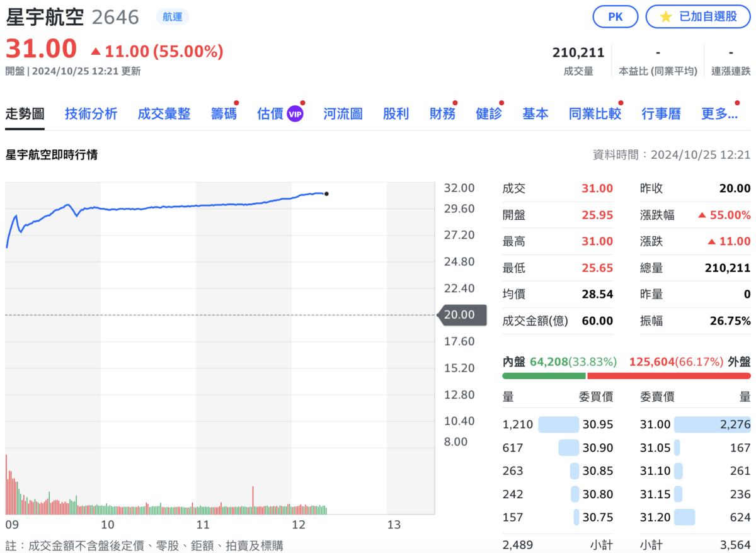Switch to the 同業比較 tab

(595, 114)
